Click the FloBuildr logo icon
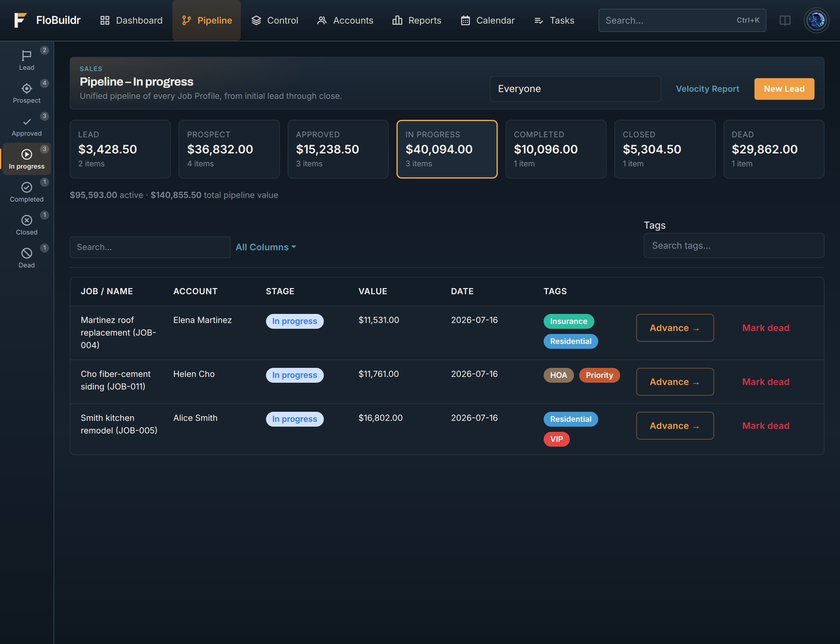This screenshot has width=840, height=644. (20, 20)
